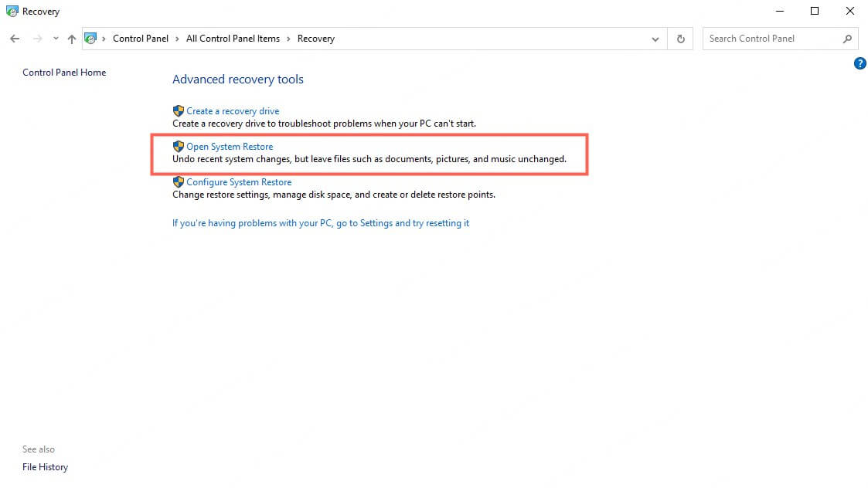Screen dimensions: 868x488
Task: Click the magnifier icon in search box
Action: pyautogui.click(x=847, y=39)
